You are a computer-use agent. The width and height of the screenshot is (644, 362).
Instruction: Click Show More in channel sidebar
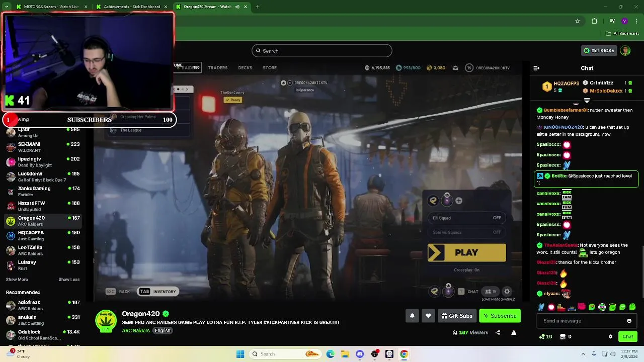pos(17,280)
